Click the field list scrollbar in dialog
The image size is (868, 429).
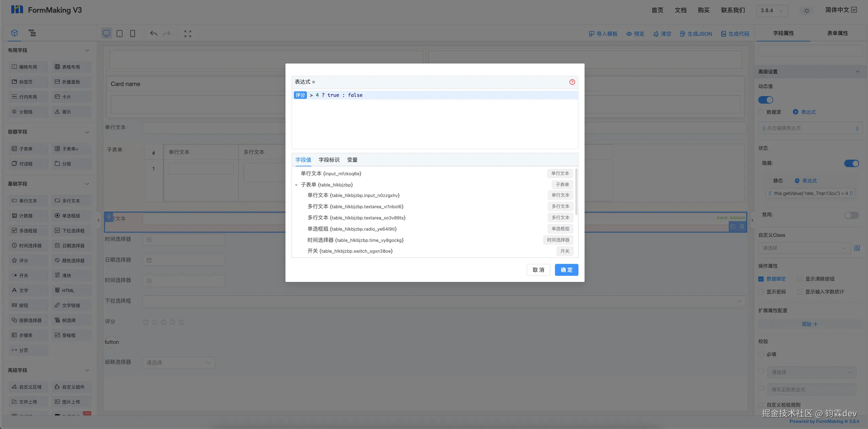576,192
